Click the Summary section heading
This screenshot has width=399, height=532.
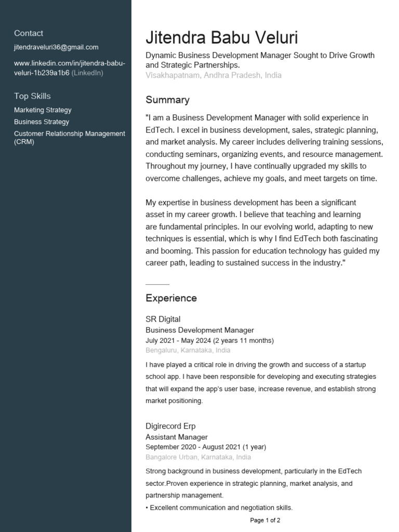pos(167,100)
